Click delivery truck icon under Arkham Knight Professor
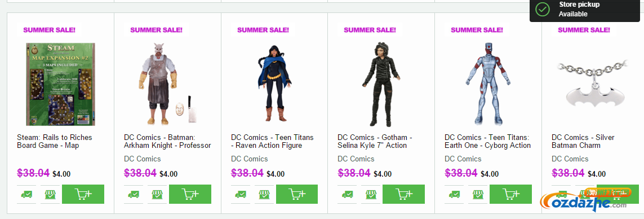Viewport: 644px width, 219px height. pos(134,194)
